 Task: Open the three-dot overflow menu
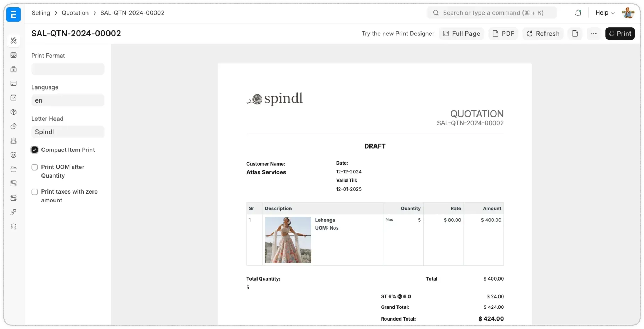tap(594, 33)
